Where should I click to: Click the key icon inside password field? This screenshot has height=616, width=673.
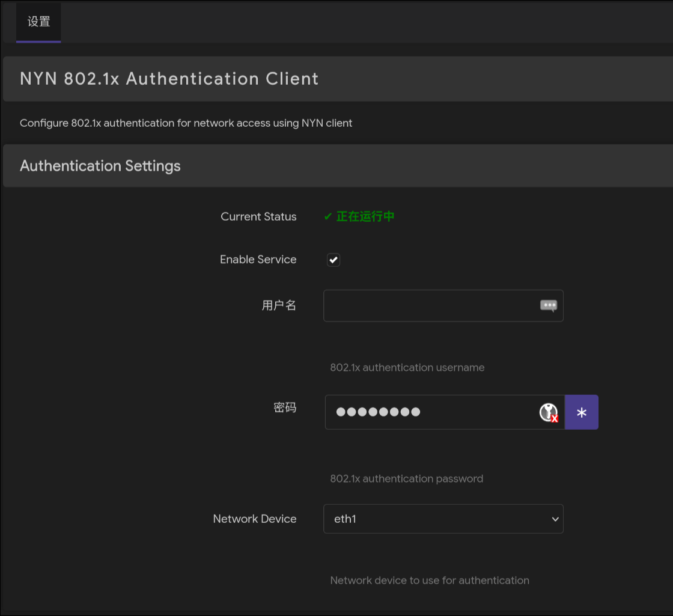[548, 412]
